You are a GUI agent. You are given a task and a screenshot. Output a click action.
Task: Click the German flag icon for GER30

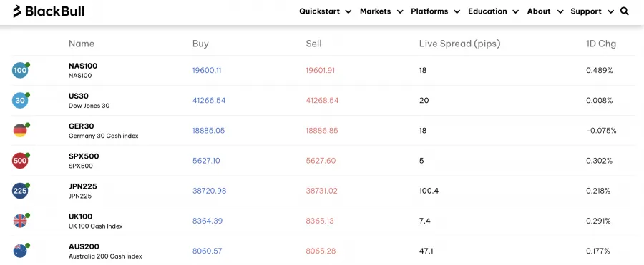click(20, 131)
